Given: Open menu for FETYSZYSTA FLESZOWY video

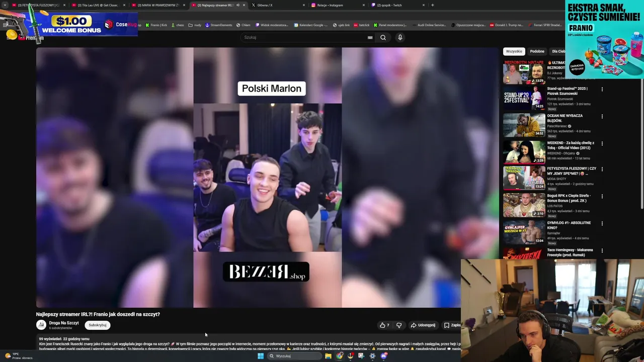Looking at the screenshot, I should (602, 169).
